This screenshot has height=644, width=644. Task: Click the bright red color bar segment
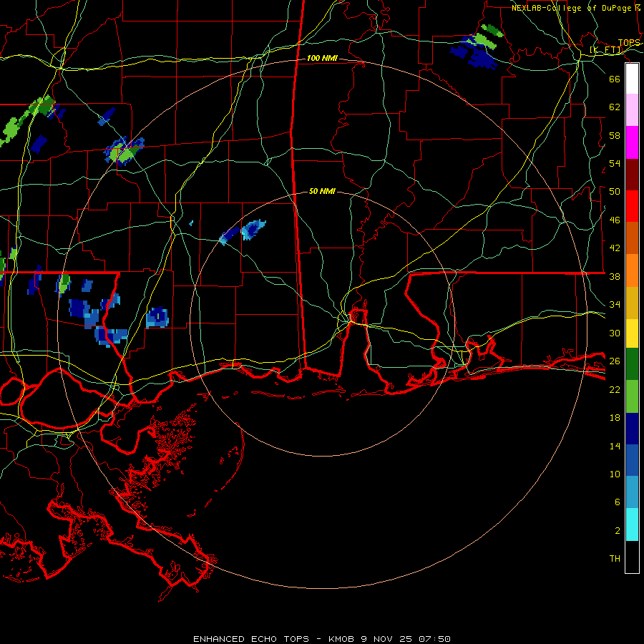[x=632, y=206]
